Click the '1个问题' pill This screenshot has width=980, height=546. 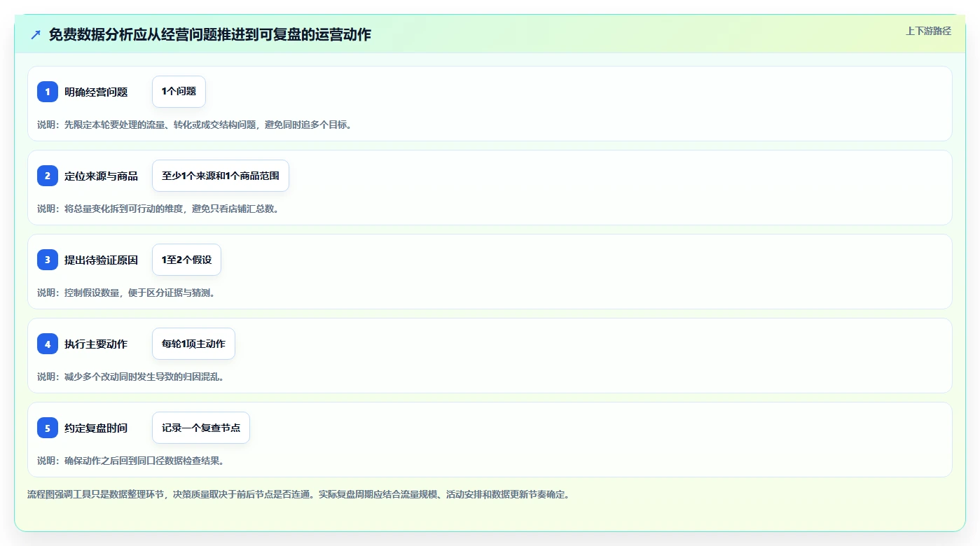tap(179, 92)
